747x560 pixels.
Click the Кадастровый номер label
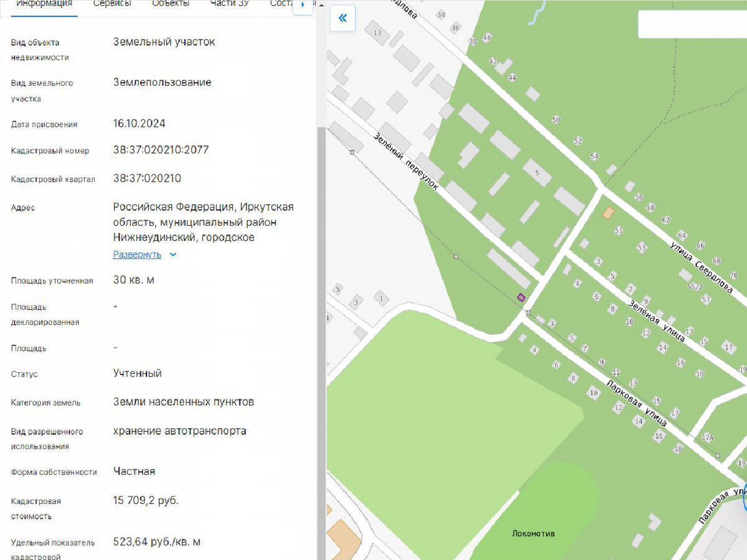(x=50, y=151)
